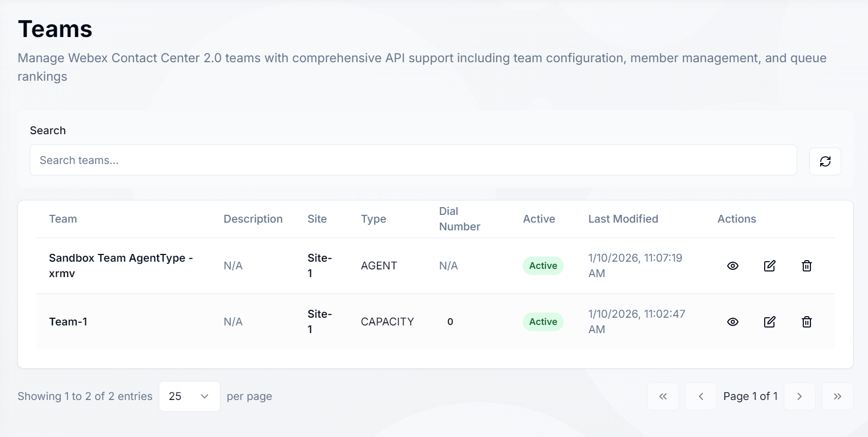
Task: Click the Teams page heading
Action: [x=55, y=29]
